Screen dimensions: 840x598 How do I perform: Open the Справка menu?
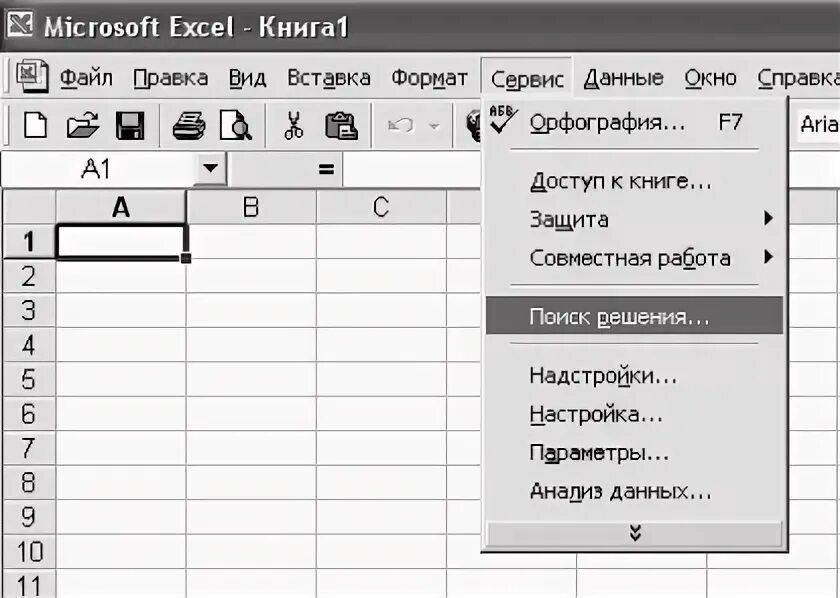coord(798,78)
